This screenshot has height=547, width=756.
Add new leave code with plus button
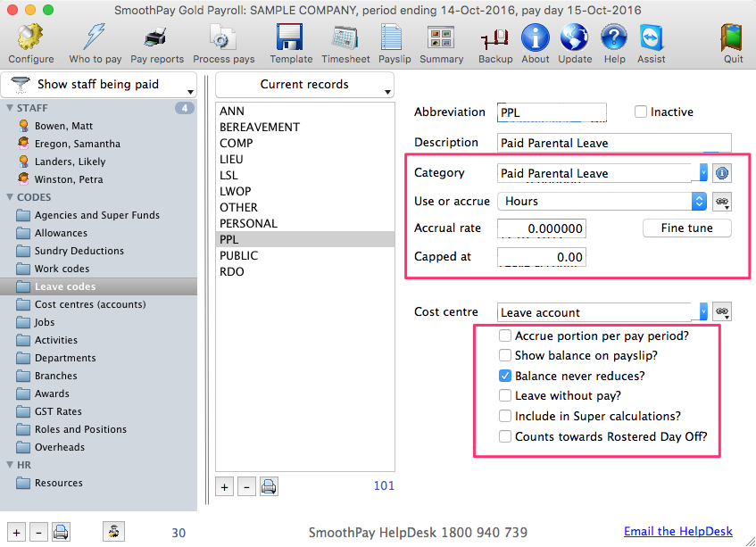pyautogui.click(x=224, y=486)
